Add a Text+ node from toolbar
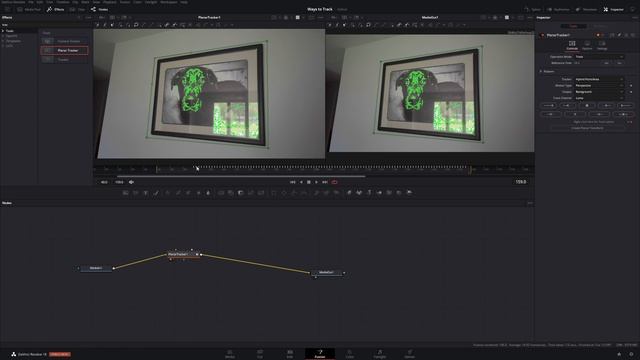The width and height of the screenshot is (640, 360). click(146, 193)
